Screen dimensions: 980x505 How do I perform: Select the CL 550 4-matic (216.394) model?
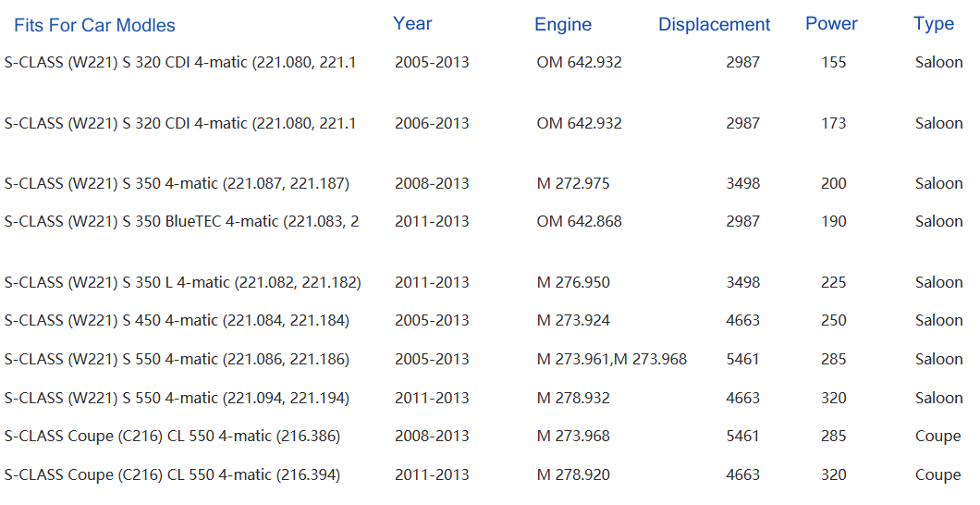[172, 474]
